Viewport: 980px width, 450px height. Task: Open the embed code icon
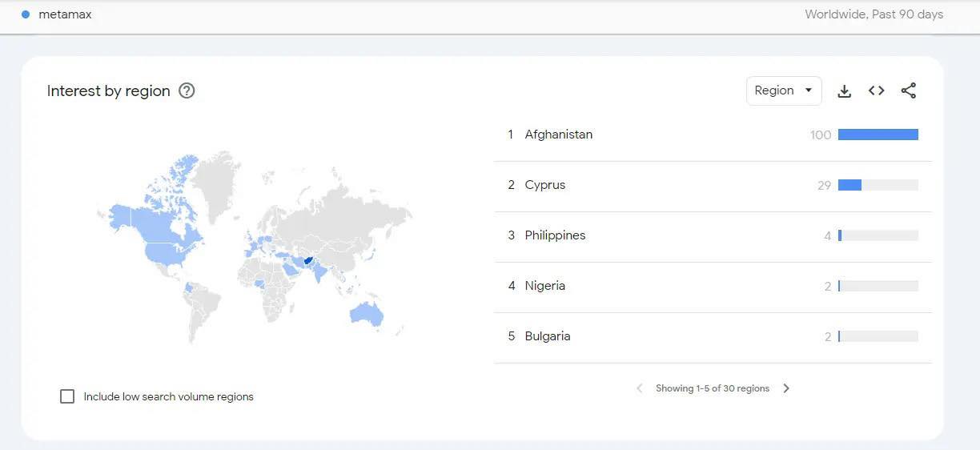[x=877, y=90]
